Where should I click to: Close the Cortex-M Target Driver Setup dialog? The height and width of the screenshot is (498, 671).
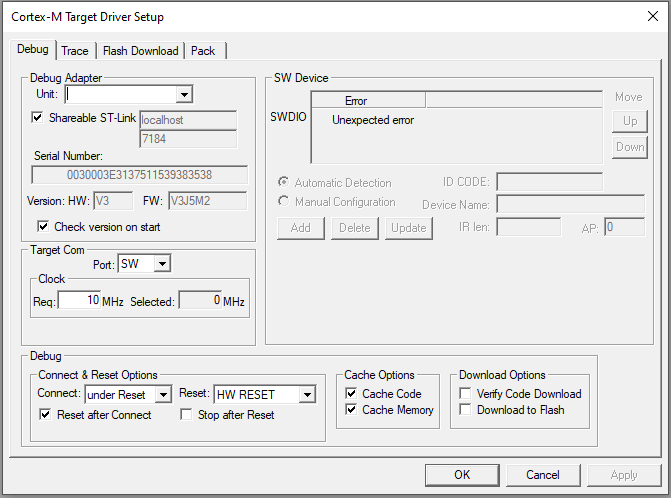653,17
